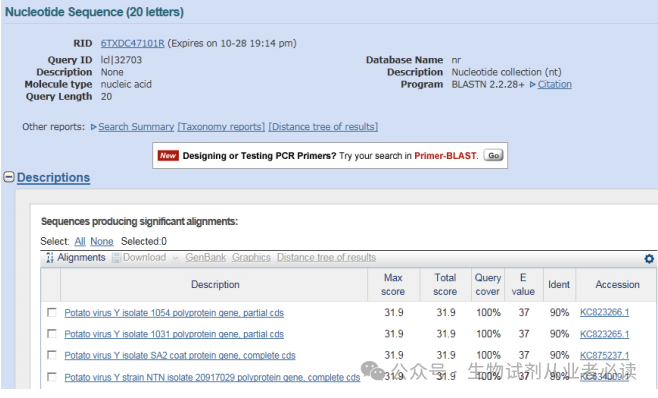658x398 pixels.
Task: Open accession KC823266.1
Action: click(604, 312)
